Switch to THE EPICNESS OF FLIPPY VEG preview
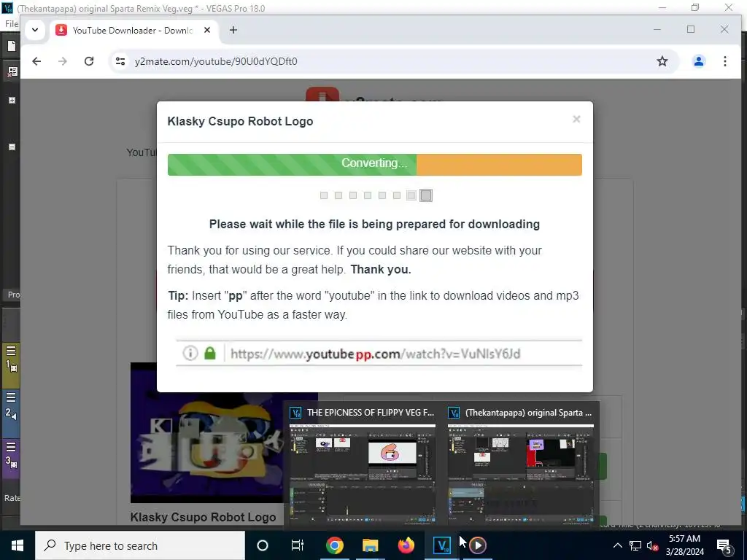747x560 pixels. (x=362, y=464)
